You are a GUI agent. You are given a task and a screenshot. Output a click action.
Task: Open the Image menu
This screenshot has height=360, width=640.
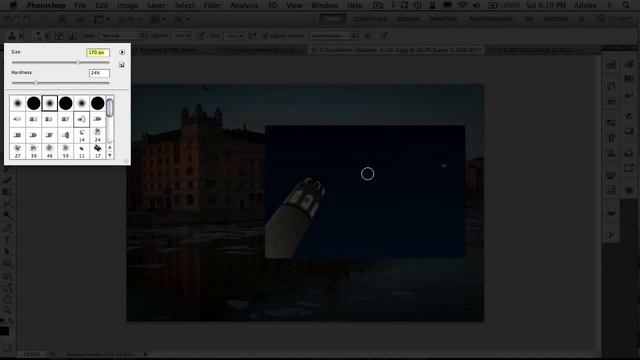(x=127, y=5)
